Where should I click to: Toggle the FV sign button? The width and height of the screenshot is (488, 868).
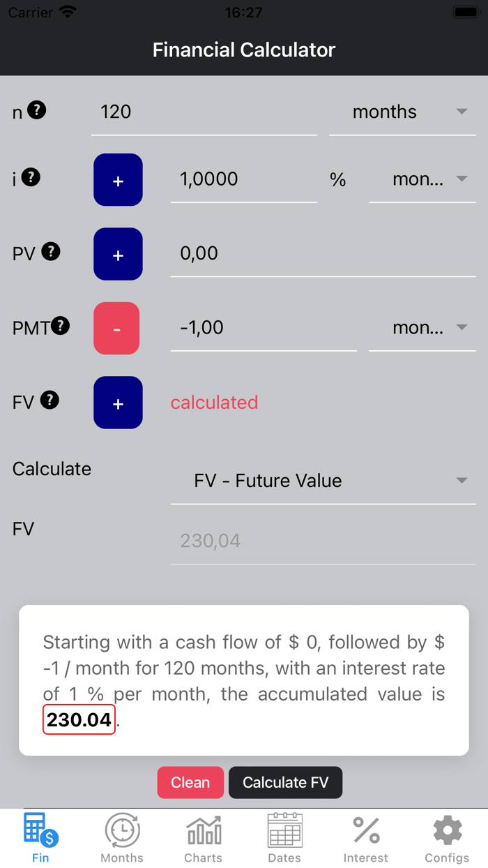[118, 403]
